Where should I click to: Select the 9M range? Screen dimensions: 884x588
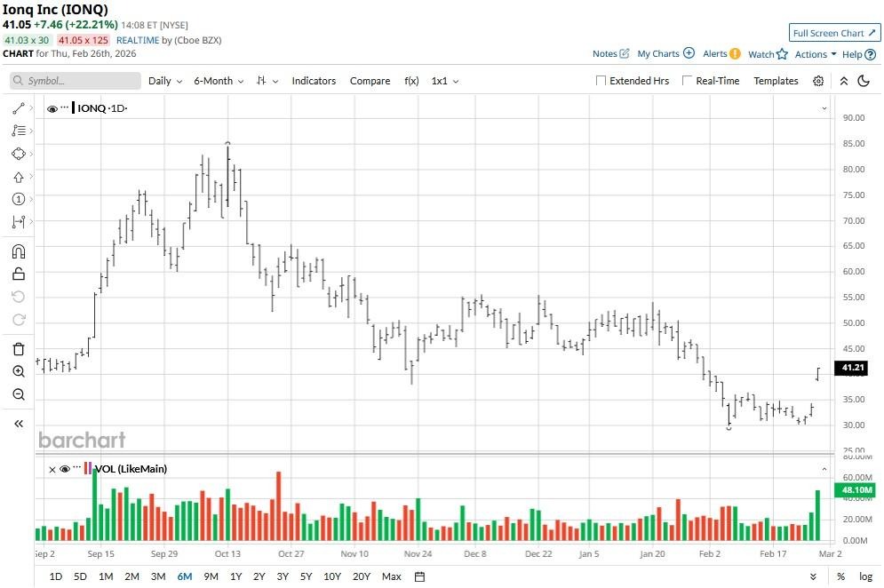(x=211, y=576)
